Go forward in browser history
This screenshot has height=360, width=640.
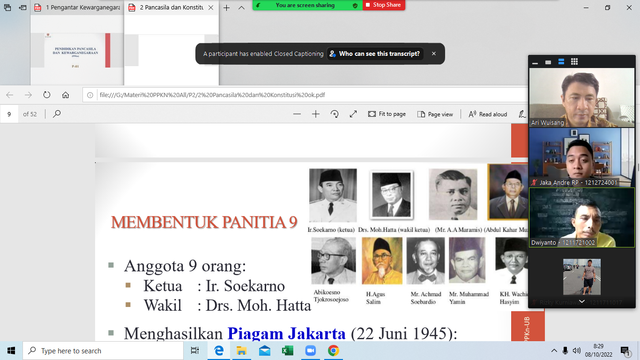[x=28, y=95]
